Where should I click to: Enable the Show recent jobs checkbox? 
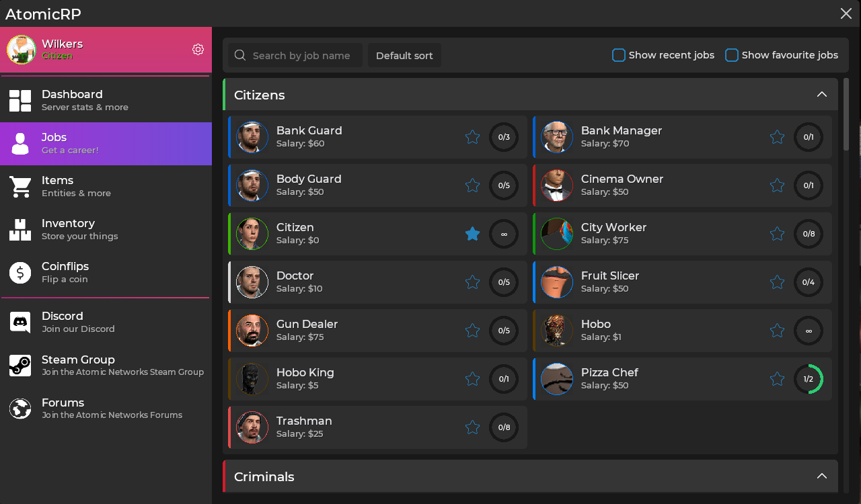tap(618, 55)
